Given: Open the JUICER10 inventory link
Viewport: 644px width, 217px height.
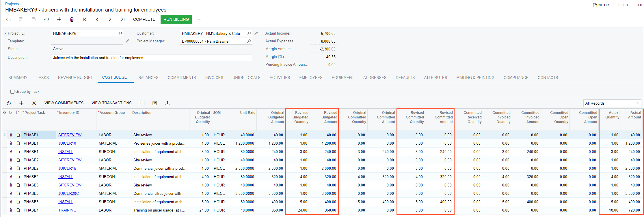Looking at the screenshot, I should (67, 143).
